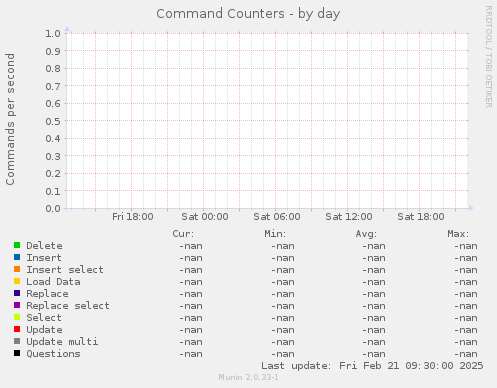The width and height of the screenshot is (497, 388).
Task: Click the gray Update multi legend swatch
Action: click(x=17, y=341)
